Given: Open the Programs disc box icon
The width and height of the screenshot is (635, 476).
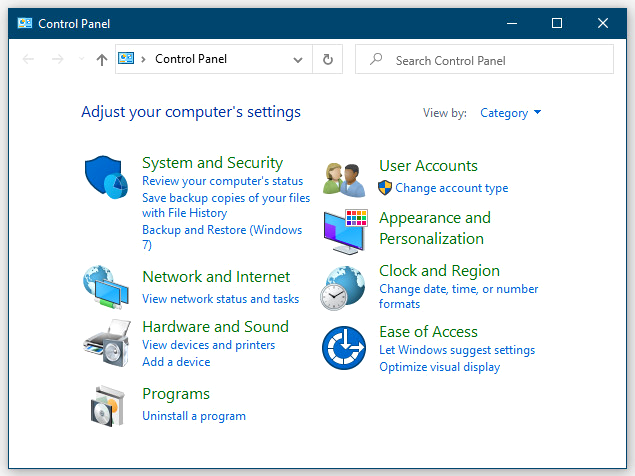Looking at the screenshot, I should click(x=107, y=406).
